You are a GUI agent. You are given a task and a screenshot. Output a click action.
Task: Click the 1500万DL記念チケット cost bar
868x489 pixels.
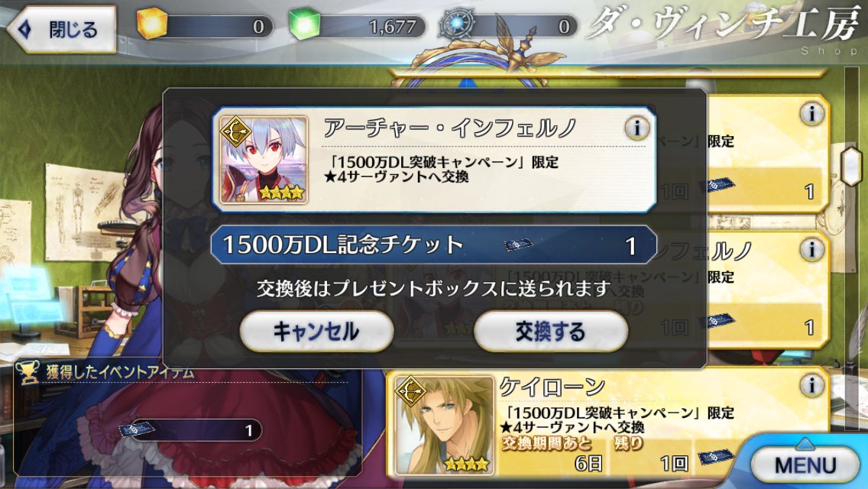coord(433,244)
